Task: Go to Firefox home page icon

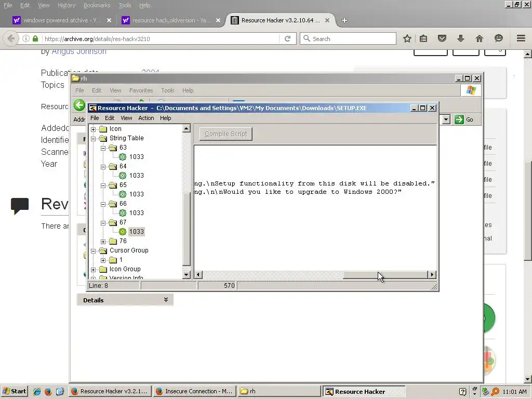Action: coord(479,38)
